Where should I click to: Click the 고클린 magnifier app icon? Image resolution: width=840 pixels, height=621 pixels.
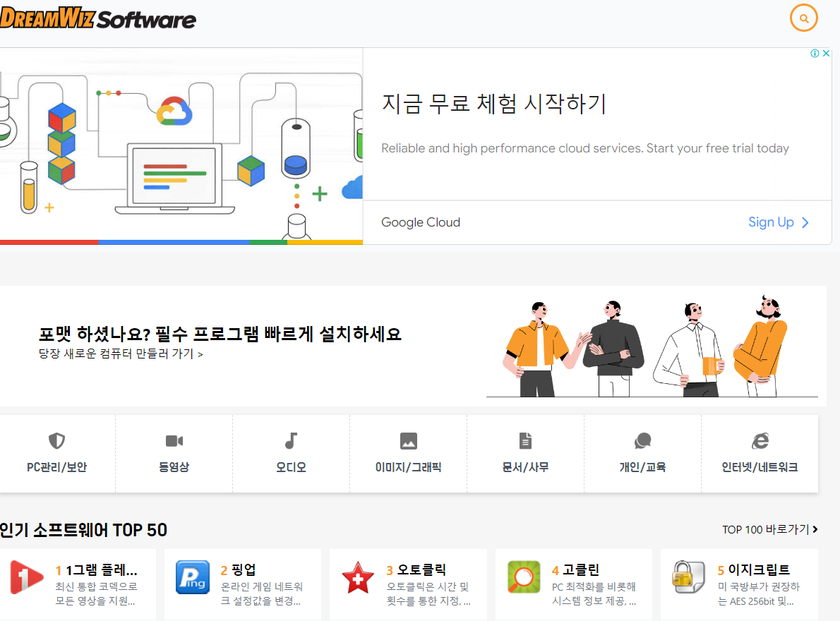[x=522, y=577]
